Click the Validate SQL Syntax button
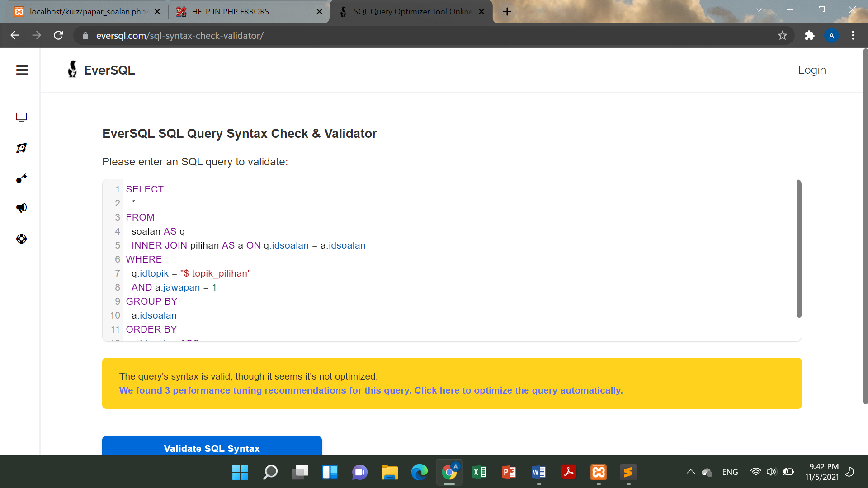 point(212,448)
